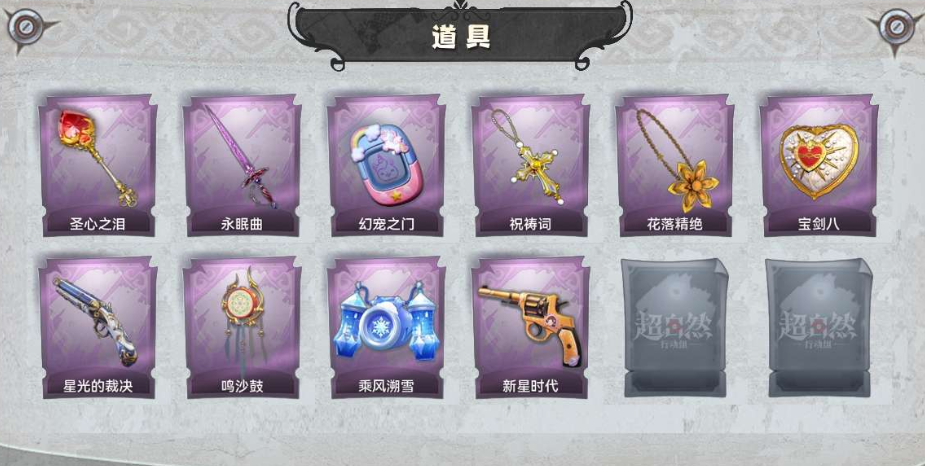Screen dimensions: 925x466
Task: Click the 圣心之泪 name label
Action: coord(97,224)
